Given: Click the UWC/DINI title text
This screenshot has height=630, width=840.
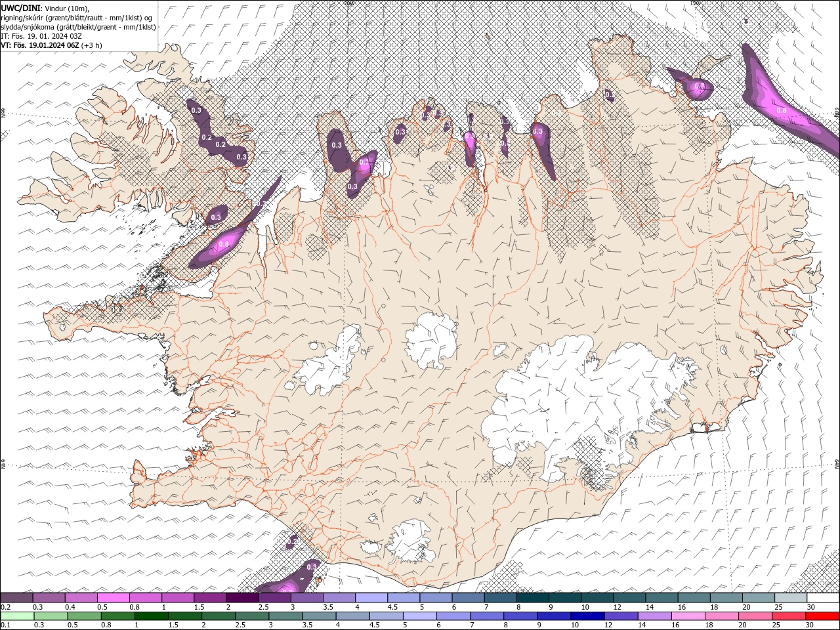Looking at the screenshot, I should click(21, 7).
